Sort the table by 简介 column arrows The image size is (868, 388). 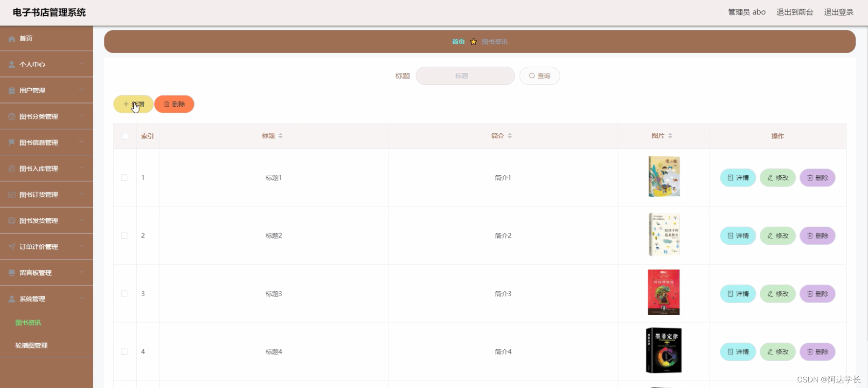[510, 136]
